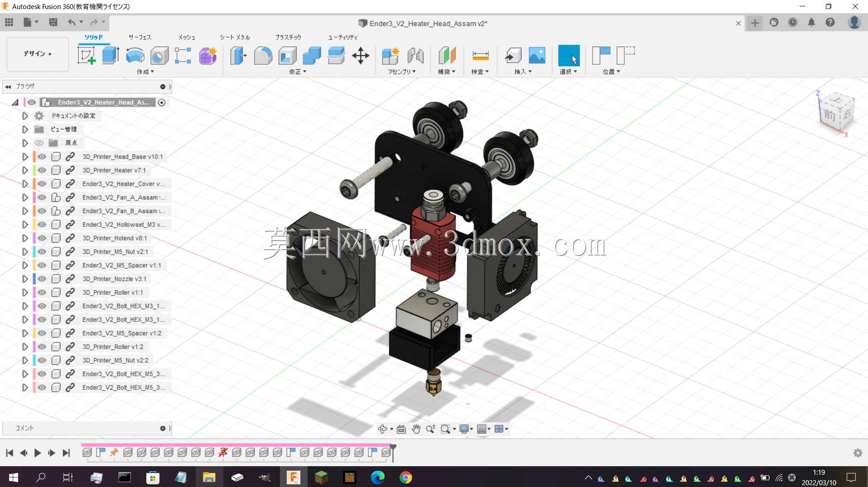Show the hidden origin (原点) folder

(39, 143)
